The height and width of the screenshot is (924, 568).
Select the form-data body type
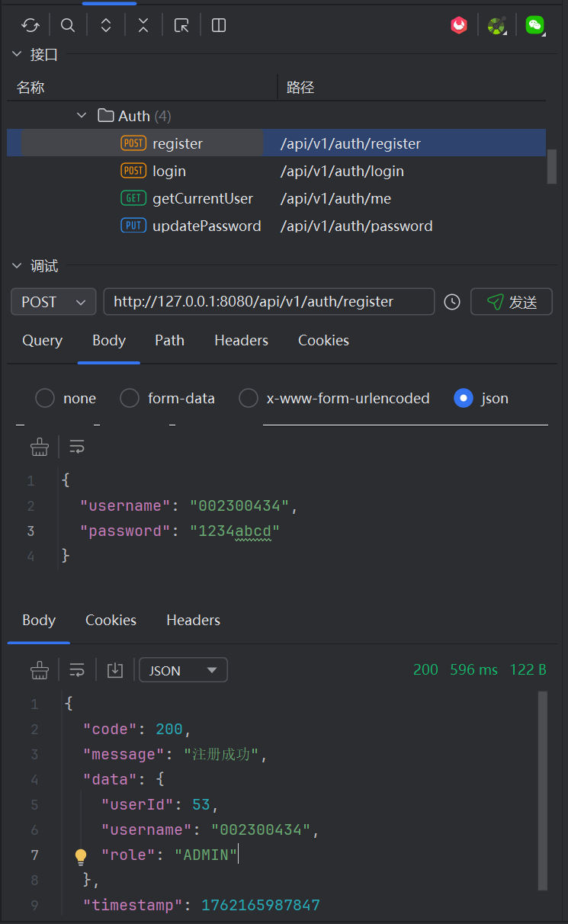pyautogui.click(x=130, y=398)
